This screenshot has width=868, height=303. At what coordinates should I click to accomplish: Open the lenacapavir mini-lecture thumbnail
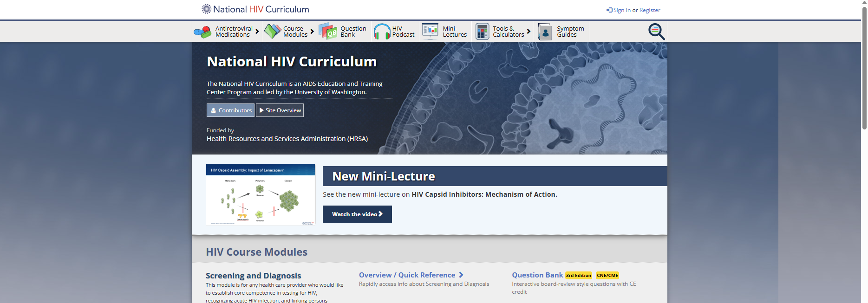(x=261, y=194)
